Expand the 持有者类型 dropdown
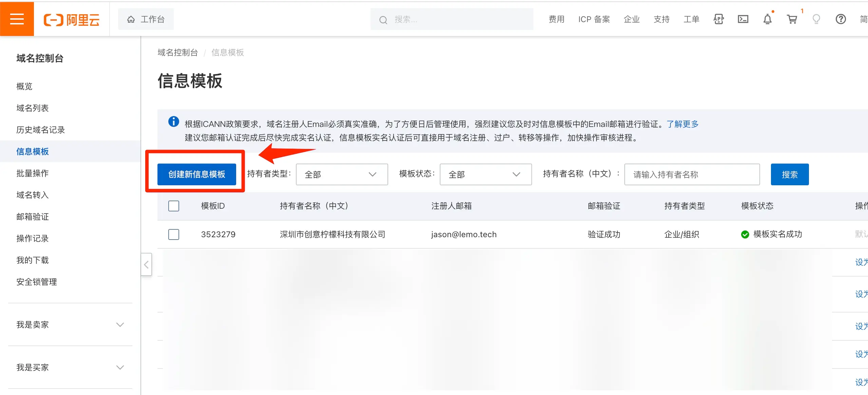Screen dimensions: 868x395 341,174
